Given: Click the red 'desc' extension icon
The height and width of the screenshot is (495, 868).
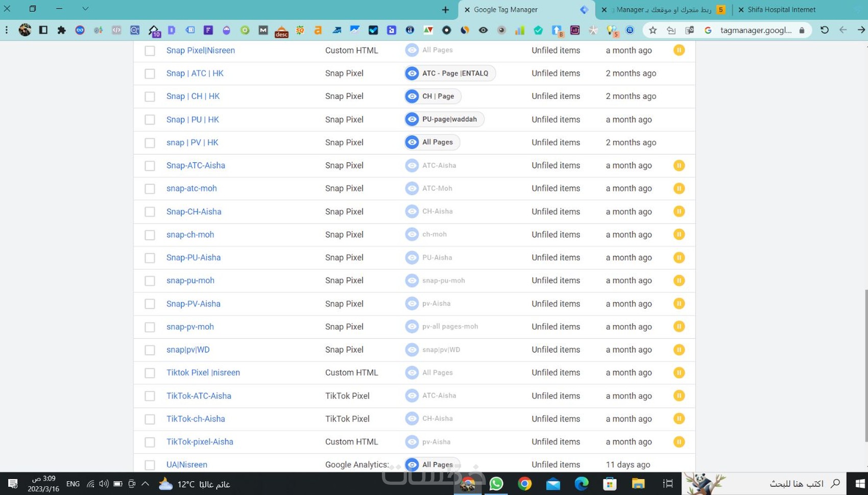Looking at the screenshot, I should tap(281, 31).
